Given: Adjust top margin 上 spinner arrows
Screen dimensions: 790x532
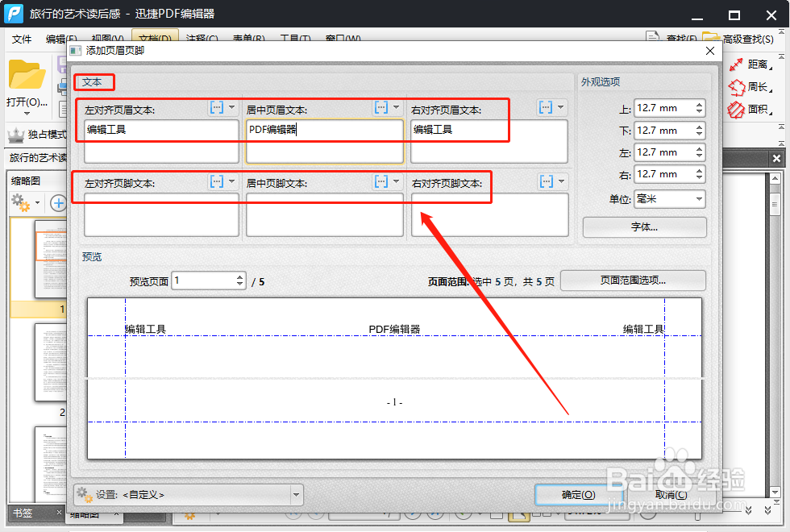Looking at the screenshot, I should pyautogui.click(x=700, y=108).
